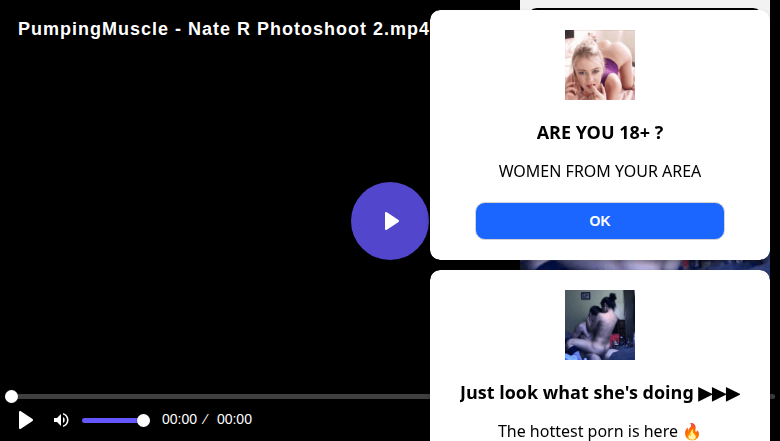Viewport: 780px width, 441px height.
Task: Click the volume slider track
Action: point(110,420)
